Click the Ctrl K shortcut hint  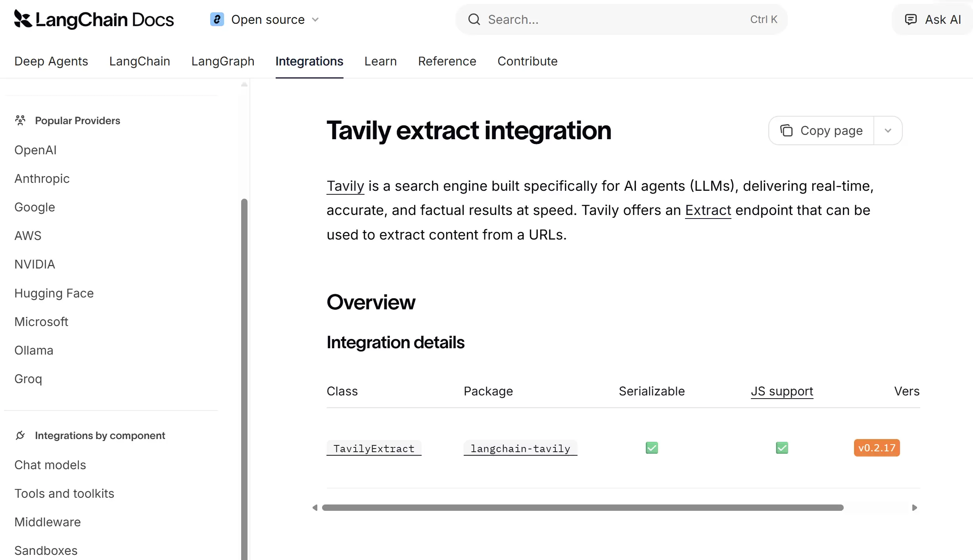point(764,19)
